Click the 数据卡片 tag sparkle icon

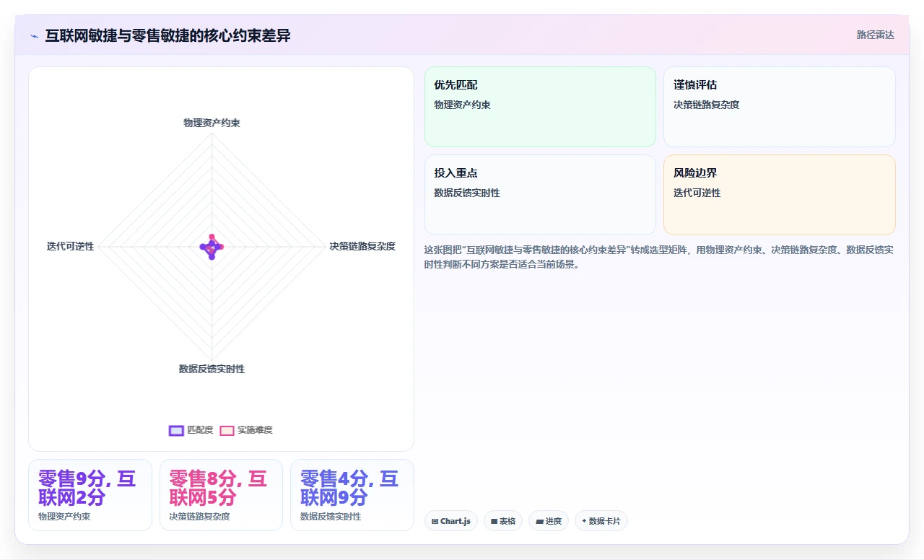tap(584, 521)
